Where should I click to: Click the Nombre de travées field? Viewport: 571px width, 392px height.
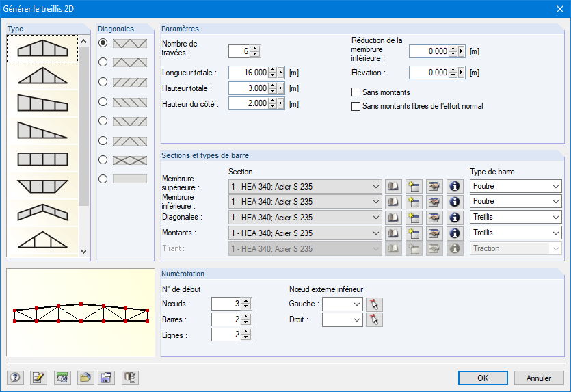pyautogui.click(x=239, y=51)
